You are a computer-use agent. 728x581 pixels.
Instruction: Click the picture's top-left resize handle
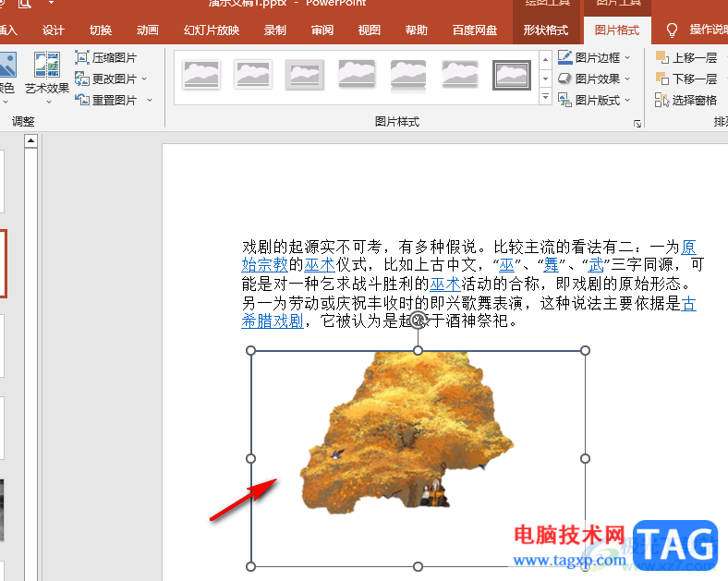click(250, 350)
